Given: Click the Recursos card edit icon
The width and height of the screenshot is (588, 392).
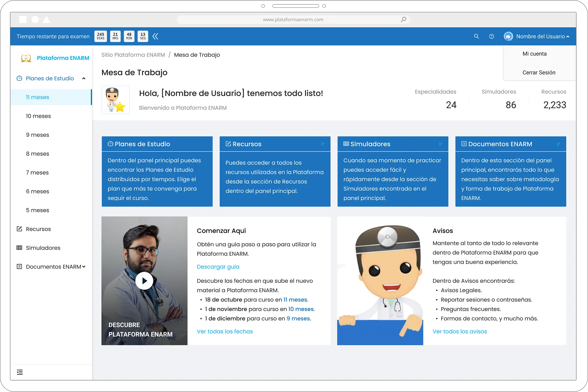Looking at the screenshot, I should (228, 144).
